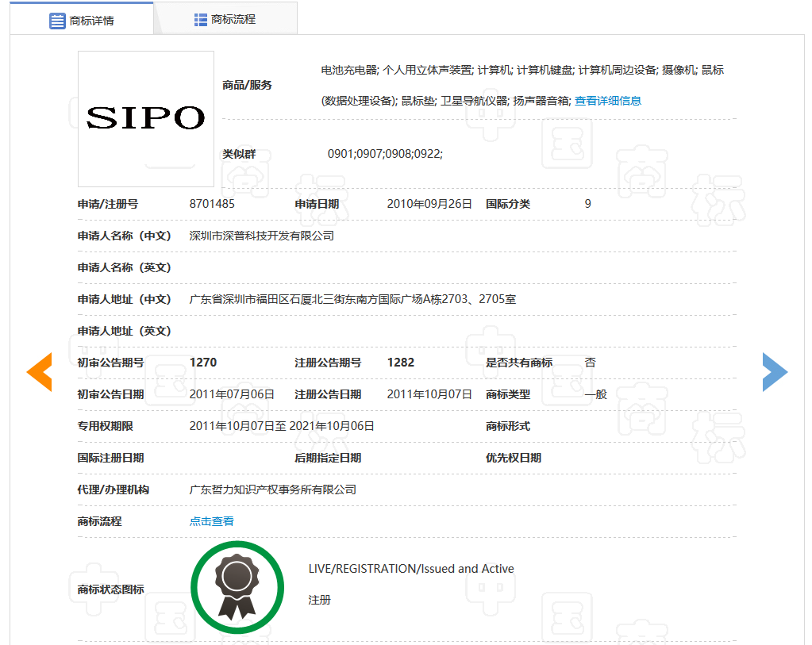Switch to the 商标流程 tab
812x645 pixels.
tap(225, 18)
